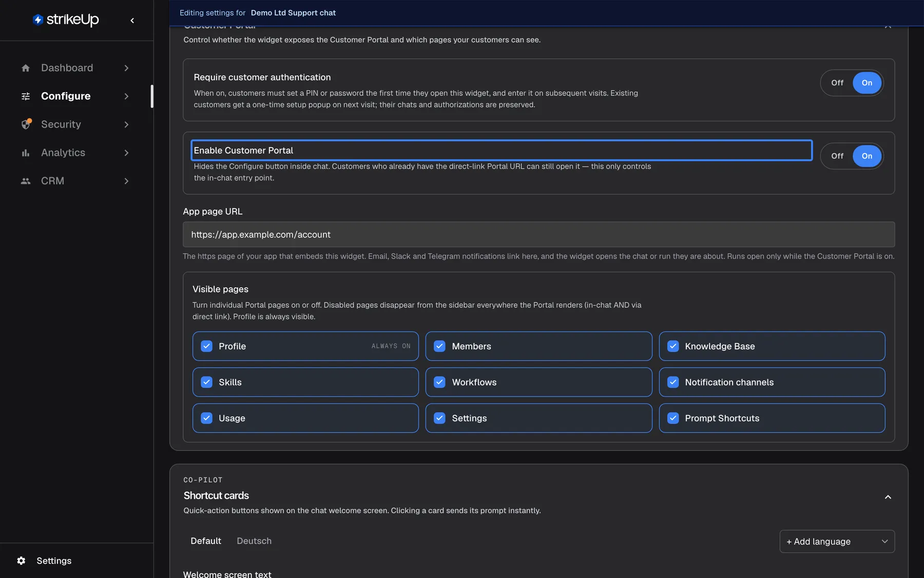Click the Shortcut cards heading
The width and height of the screenshot is (924, 578).
pyautogui.click(x=216, y=495)
